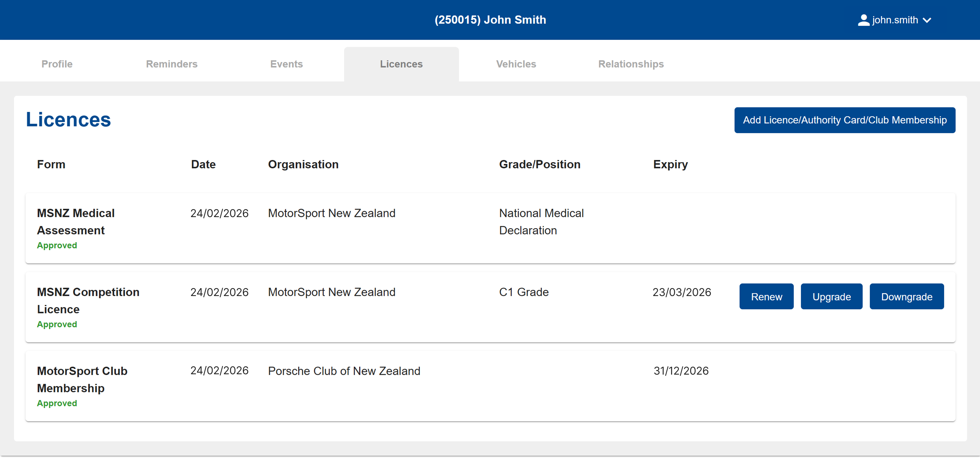
Task: Open the MSNZ Medical Assessment row
Action: point(490,228)
